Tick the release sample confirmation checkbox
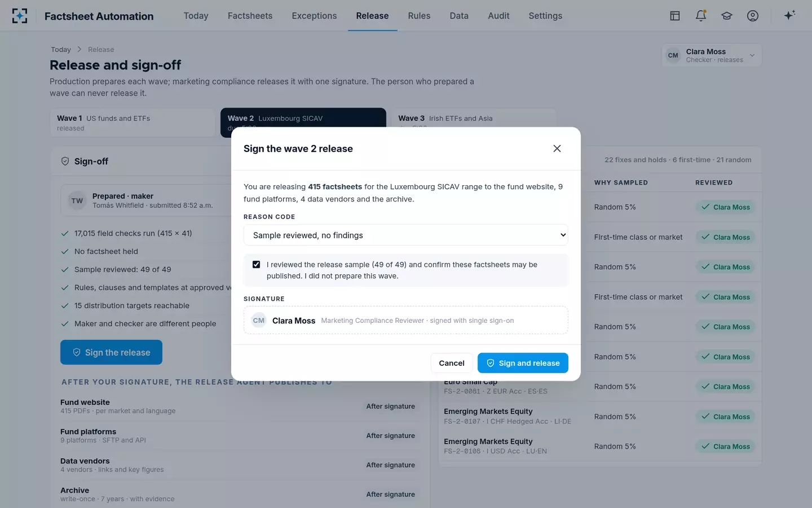 (x=257, y=265)
